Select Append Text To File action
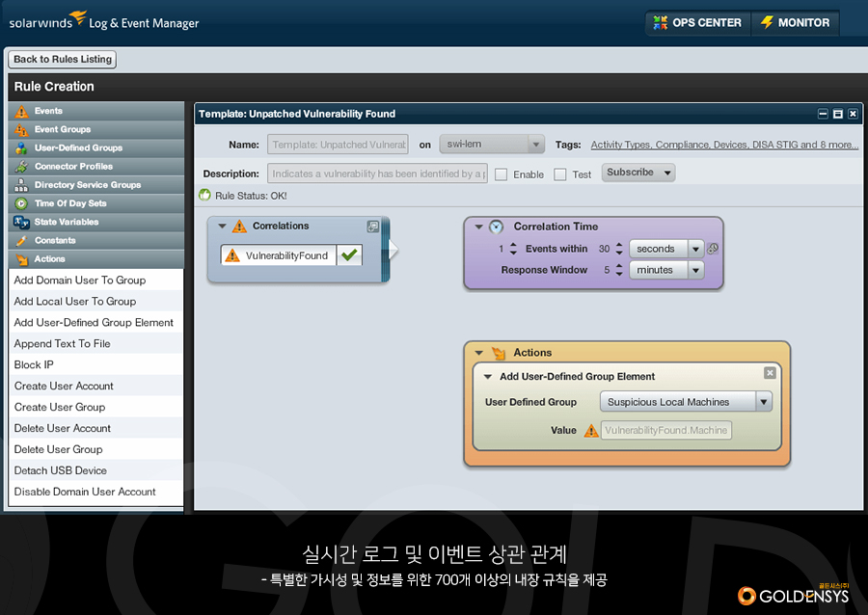The height and width of the screenshot is (615, 868). (x=95, y=344)
